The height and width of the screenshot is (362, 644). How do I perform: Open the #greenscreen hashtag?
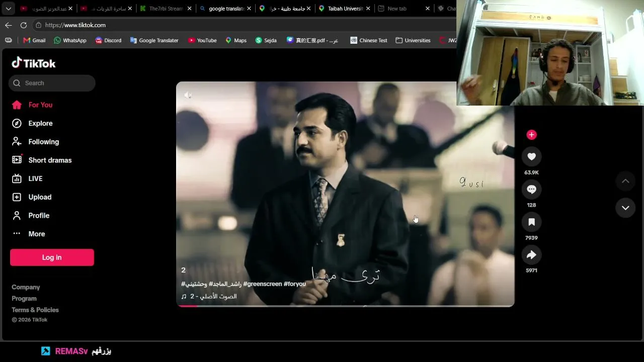263,284
